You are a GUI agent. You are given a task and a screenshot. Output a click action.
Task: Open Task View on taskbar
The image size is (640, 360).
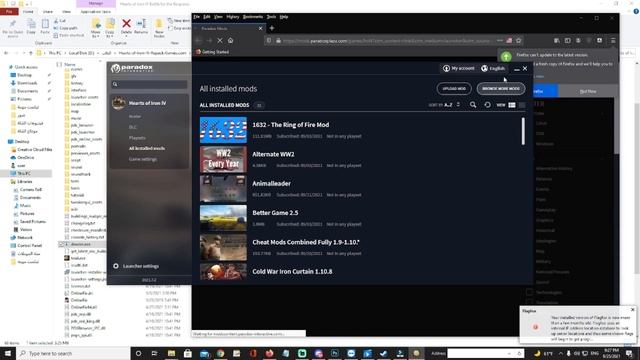(154, 353)
